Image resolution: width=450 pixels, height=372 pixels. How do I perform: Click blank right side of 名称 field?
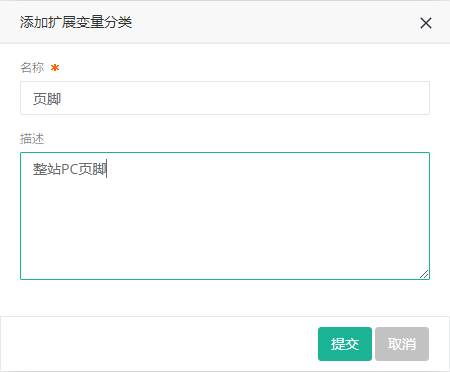267,98
